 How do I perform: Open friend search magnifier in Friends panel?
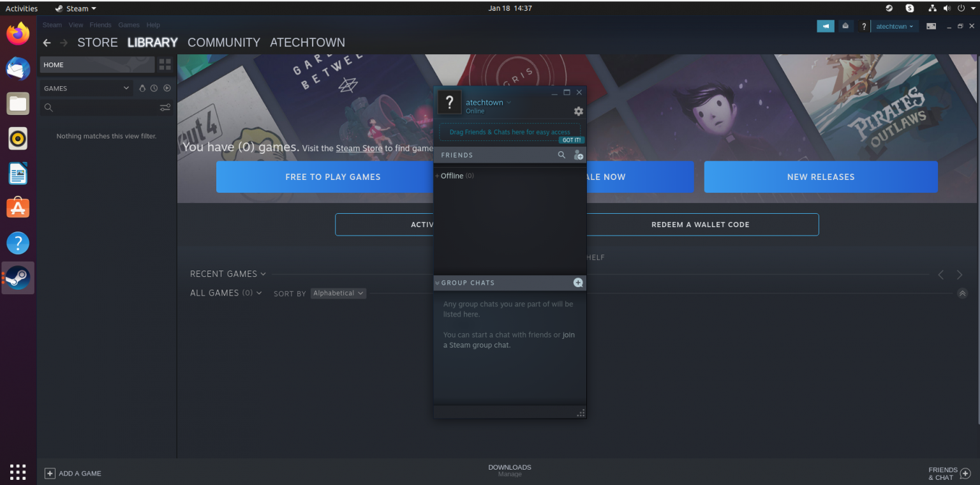561,154
